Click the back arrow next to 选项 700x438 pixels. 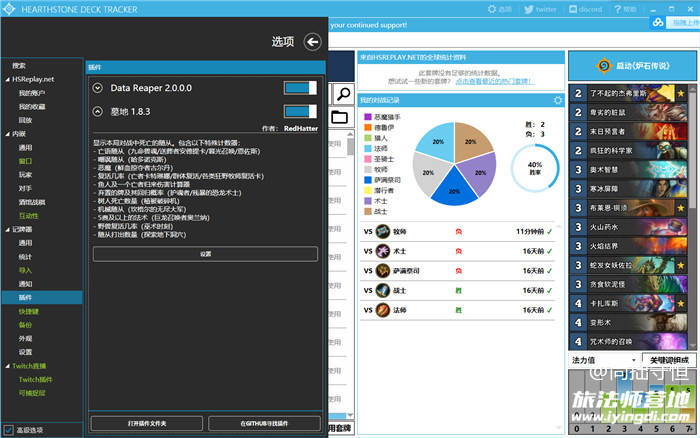tap(312, 42)
